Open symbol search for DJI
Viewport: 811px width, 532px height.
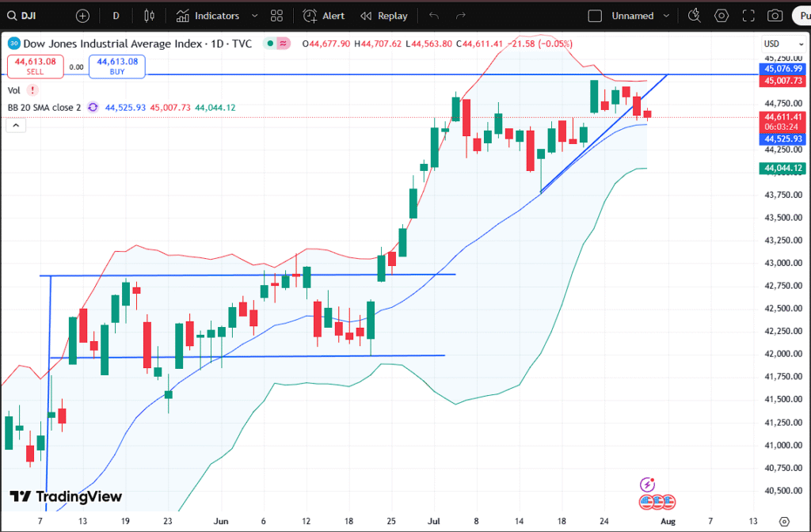click(21, 16)
